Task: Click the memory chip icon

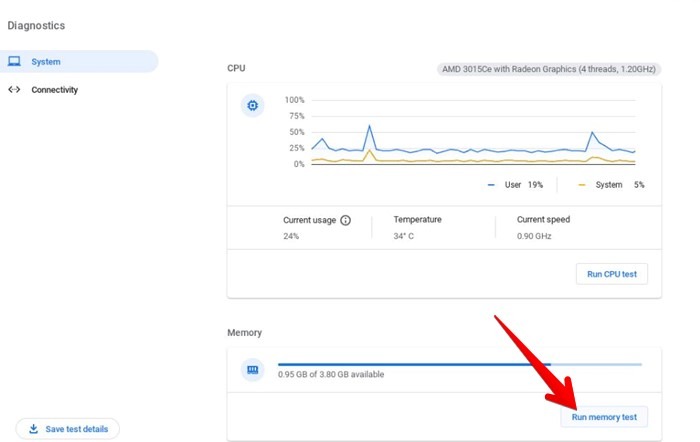Action: pos(253,370)
